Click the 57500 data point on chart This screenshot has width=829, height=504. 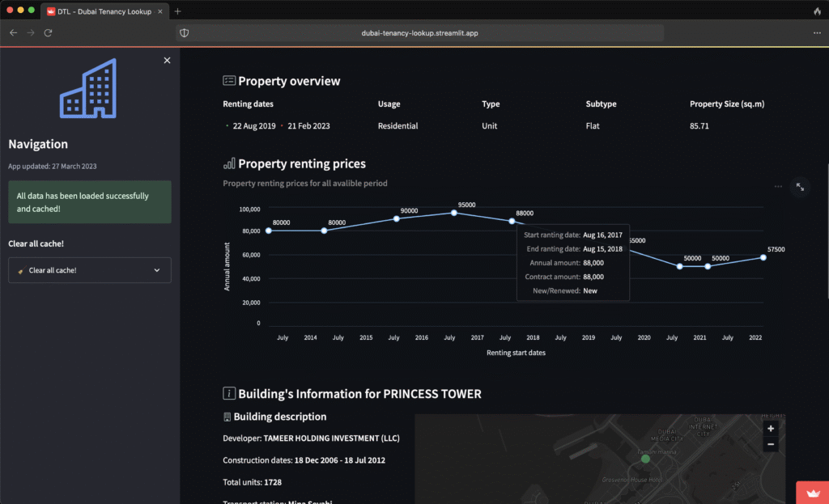763,257
